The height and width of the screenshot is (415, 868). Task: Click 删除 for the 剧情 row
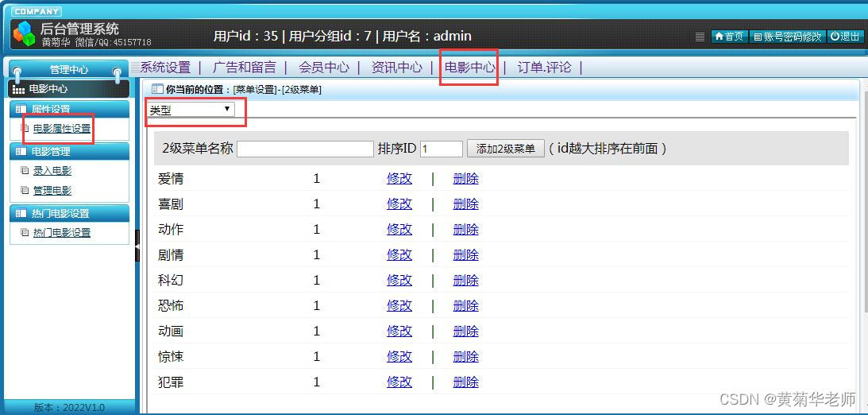tap(465, 255)
